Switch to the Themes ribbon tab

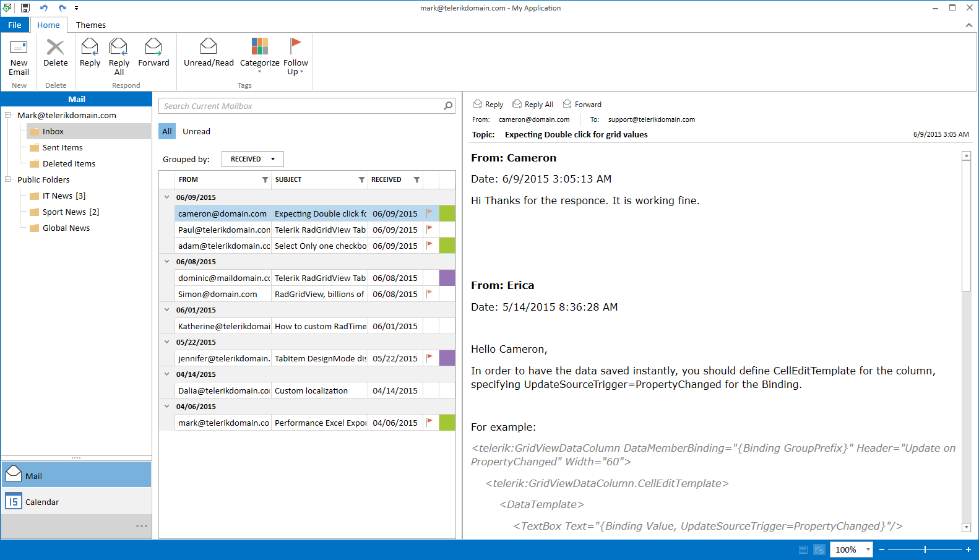(91, 25)
